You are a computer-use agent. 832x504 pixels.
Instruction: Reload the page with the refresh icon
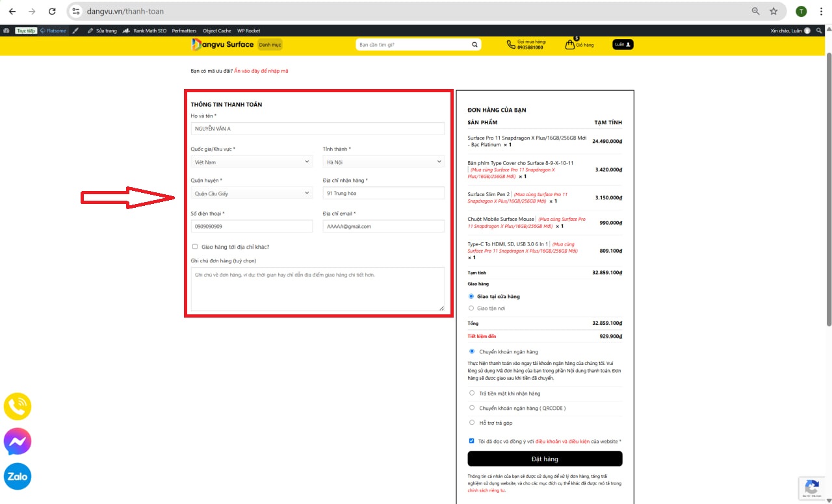52,11
